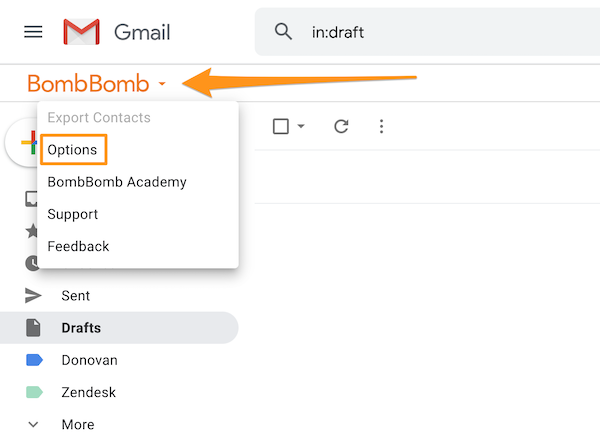This screenshot has height=448, width=600.
Task: Click the refresh icon
Action: pyautogui.click(x=341, y=126)
